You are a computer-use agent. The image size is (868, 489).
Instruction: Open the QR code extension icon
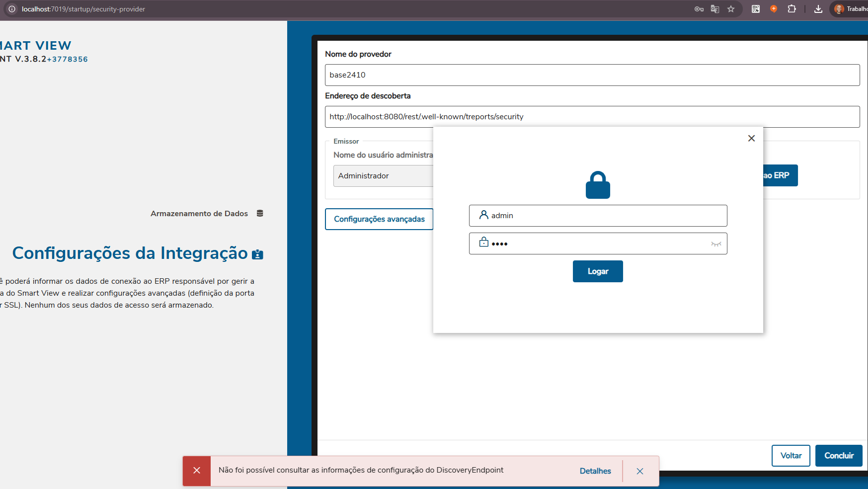756,9
